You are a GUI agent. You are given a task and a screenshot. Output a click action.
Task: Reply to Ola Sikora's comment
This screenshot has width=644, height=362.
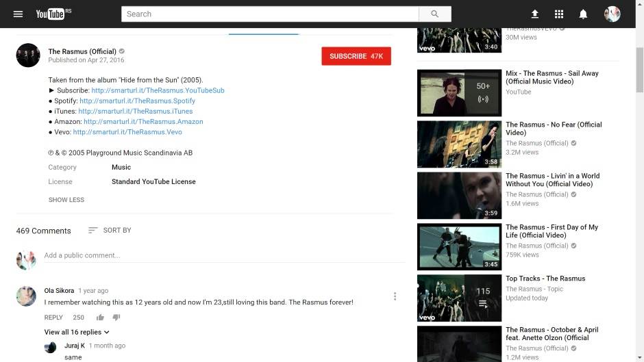pos(53,318)
